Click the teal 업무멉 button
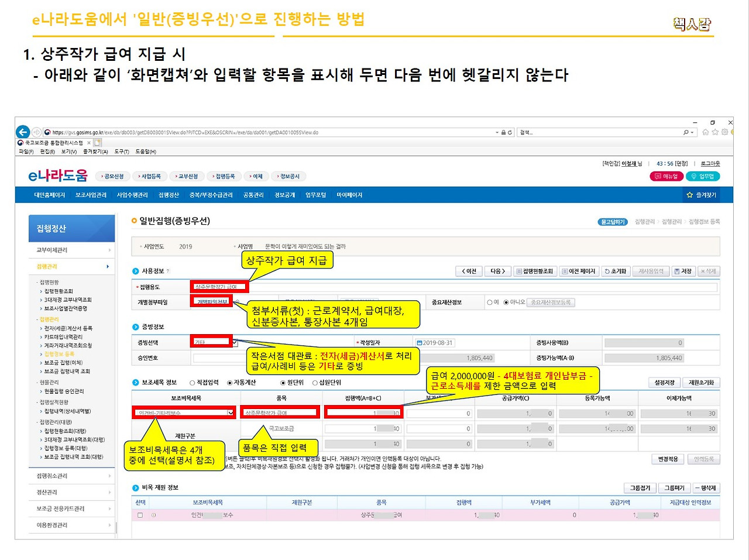The height and width of the screenshot is (560, 749). pyautogui.click(x=703, y=176)
